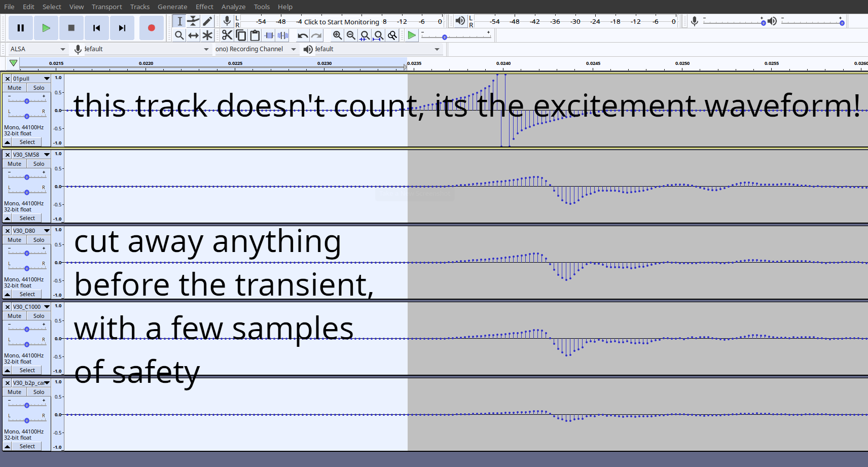868x467 pixels.
Task: Undo the last action
Action: (303, 35)
